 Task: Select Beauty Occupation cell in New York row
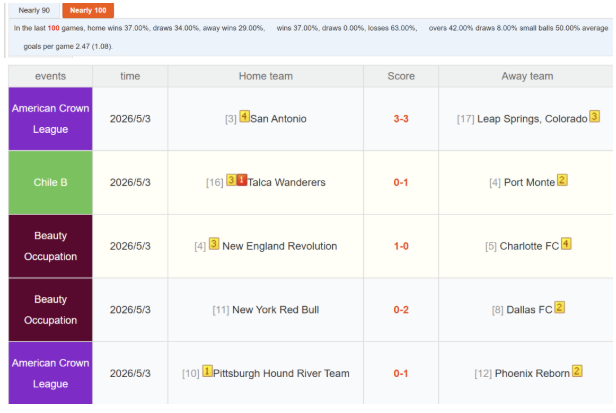50,310
